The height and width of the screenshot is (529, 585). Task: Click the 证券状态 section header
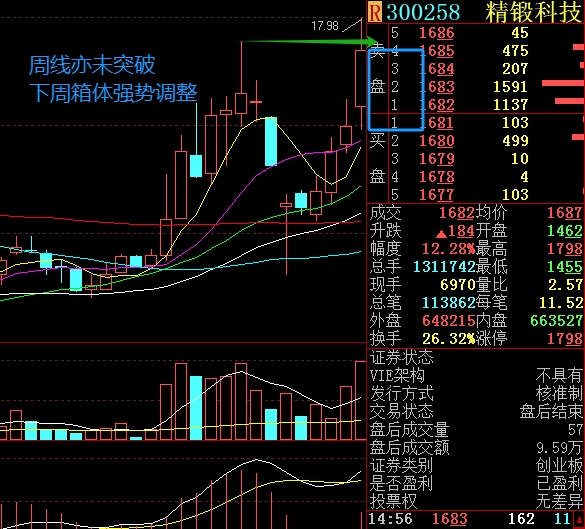point(401,357)
